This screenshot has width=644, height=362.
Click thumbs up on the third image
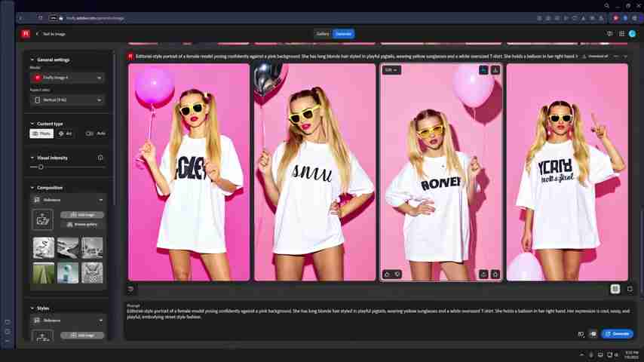click(387, 275)
